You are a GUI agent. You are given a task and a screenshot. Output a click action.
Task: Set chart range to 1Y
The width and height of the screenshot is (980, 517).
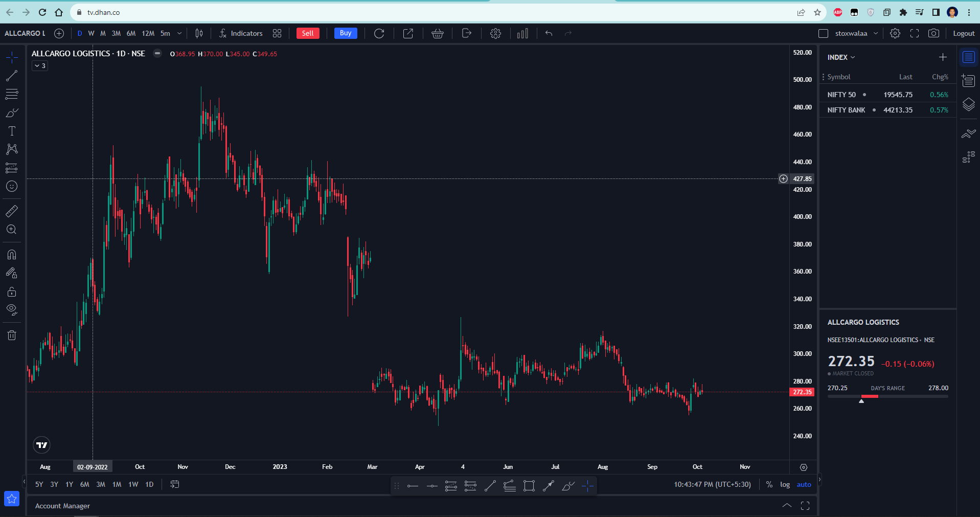point(70,484)
